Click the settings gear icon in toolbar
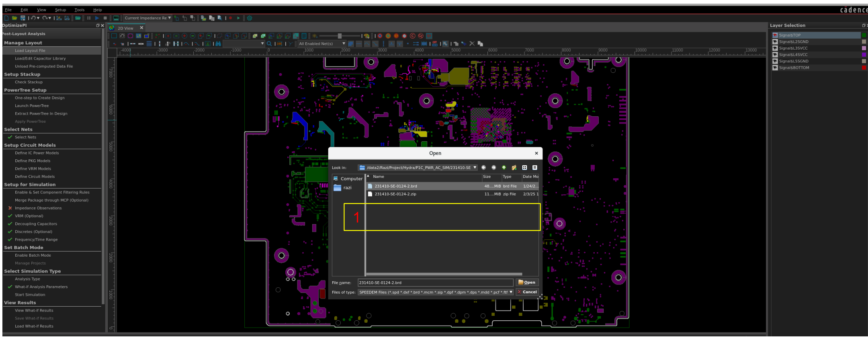The width and height of the screenshot is (868, 340). (x=250, y=18)
